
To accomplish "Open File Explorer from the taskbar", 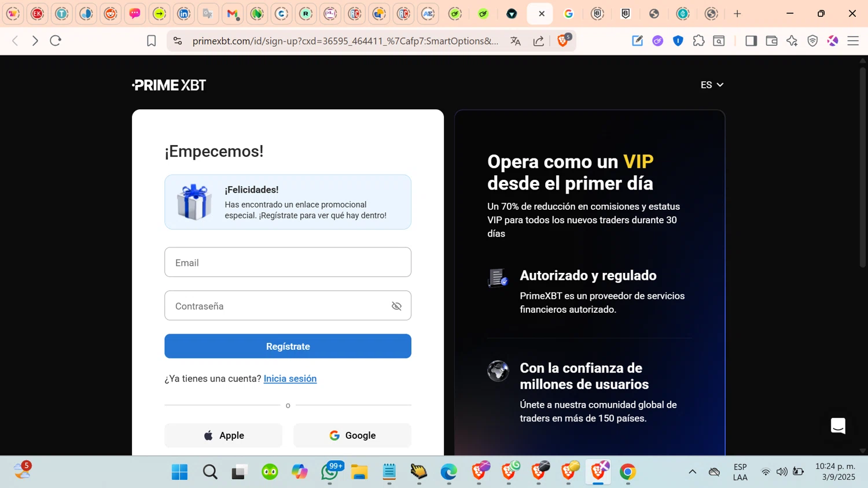I will click(x=359, y=472).
